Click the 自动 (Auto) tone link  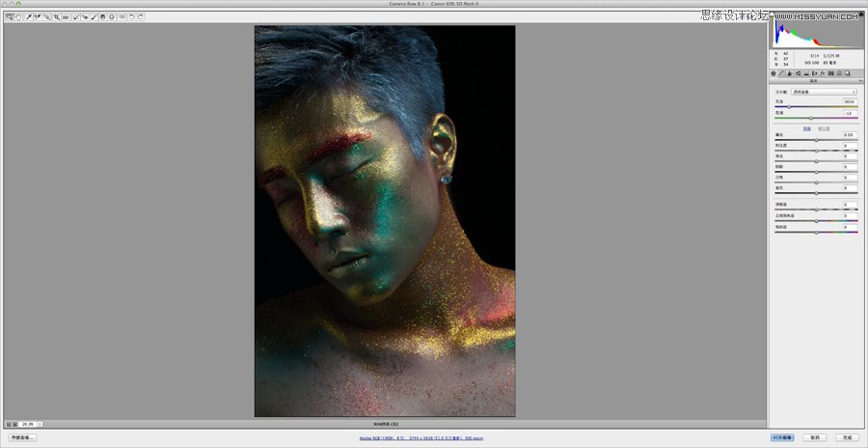click(x=807, y=127)
